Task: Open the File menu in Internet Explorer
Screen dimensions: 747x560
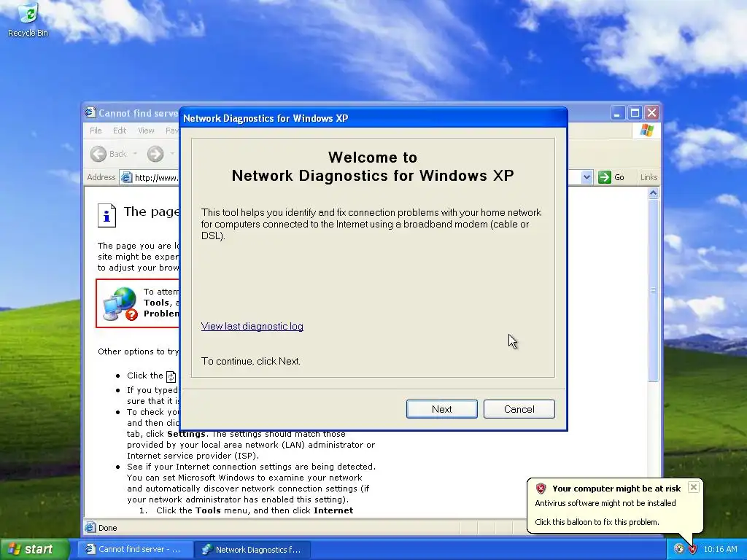Action: 96,131
